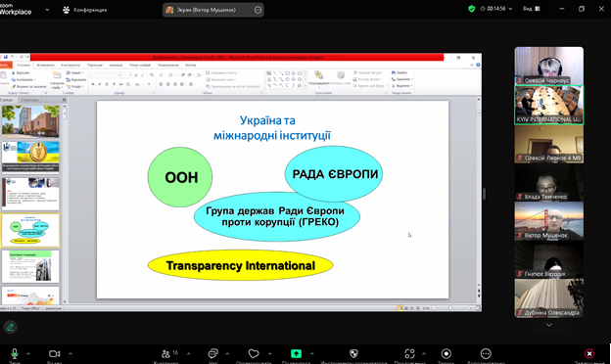Viewport: 611px width, 364px height.
Task: Click the font color button
Action: point(149,84)
